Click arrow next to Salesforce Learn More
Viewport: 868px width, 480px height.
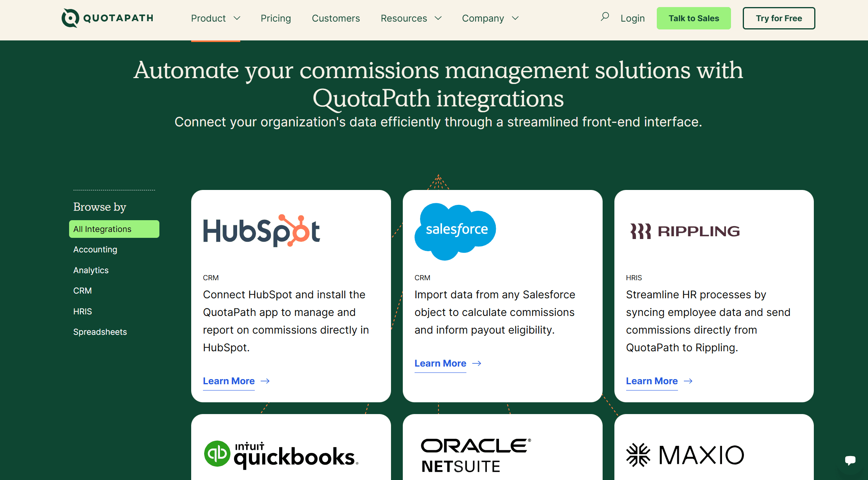coord(477,363)
